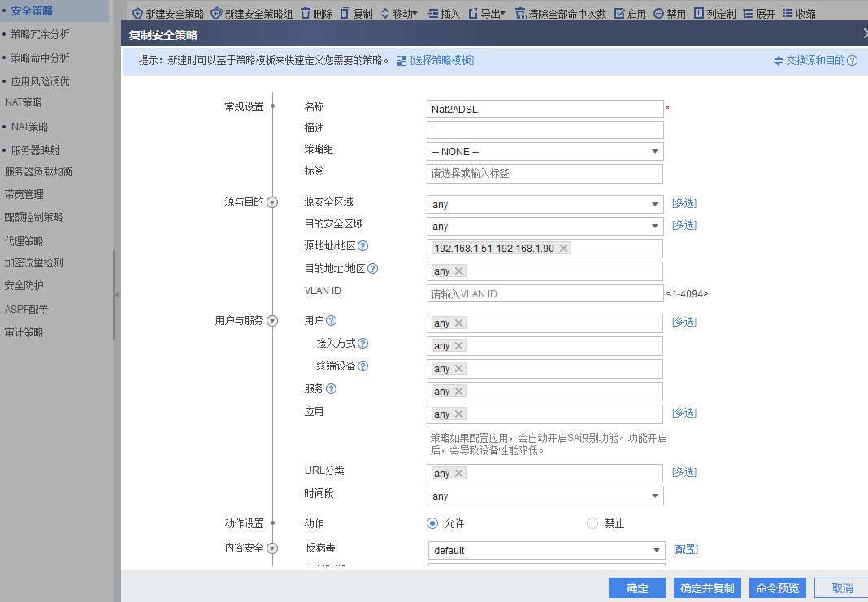Click 多选 link for 用户

point(684,322)
